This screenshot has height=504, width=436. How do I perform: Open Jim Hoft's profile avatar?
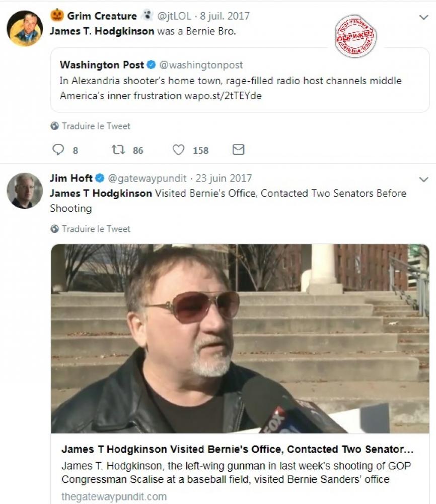coord(24,191)
